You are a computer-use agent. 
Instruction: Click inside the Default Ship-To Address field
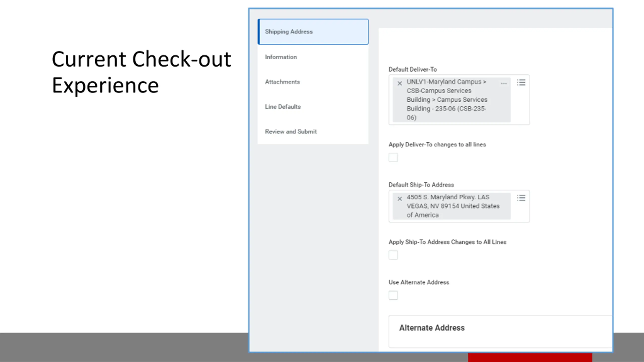pos(459,206)
